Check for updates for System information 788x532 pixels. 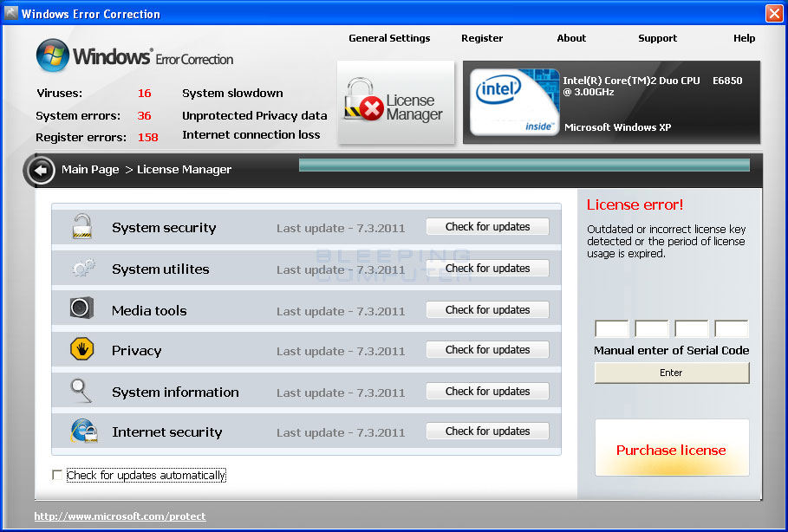pyautogui.click(x=487, y=392)
